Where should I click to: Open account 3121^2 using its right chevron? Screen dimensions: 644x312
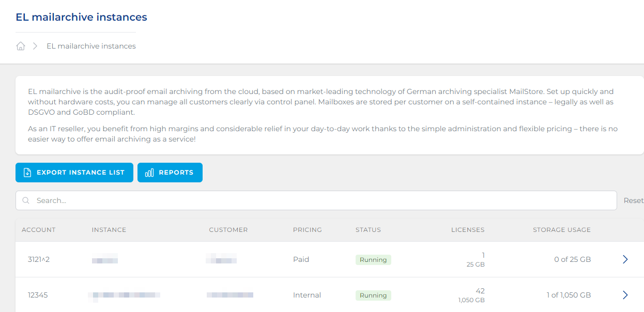625,259
